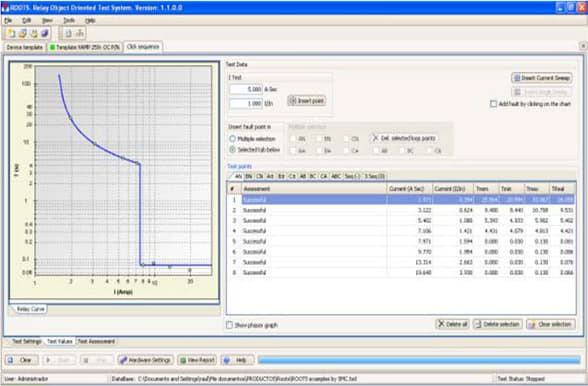Open the BN test points tab
588x386 pixels.
[249, 176]
